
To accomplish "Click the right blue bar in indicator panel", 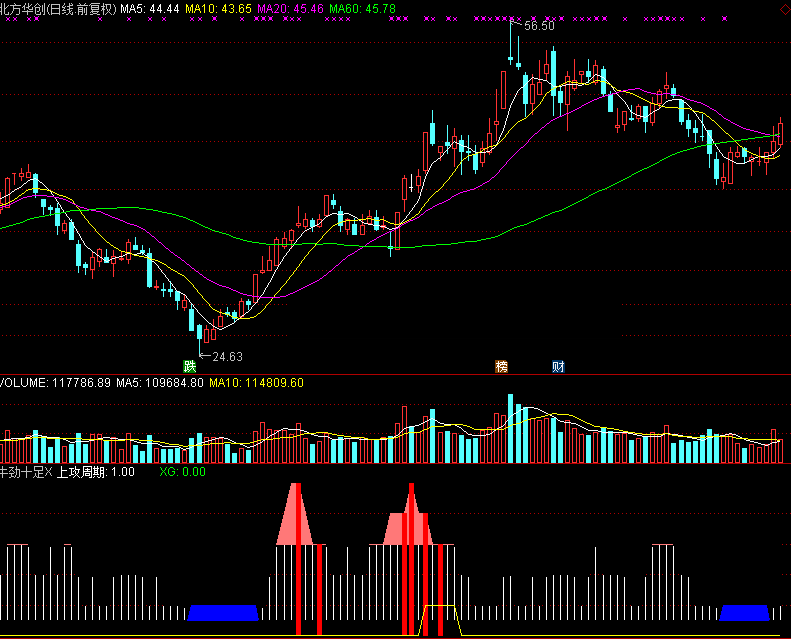I will 746,612.
